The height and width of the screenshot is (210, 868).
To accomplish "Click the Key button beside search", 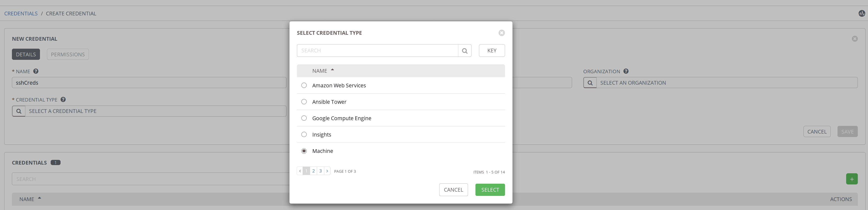I will pos(491,51).
